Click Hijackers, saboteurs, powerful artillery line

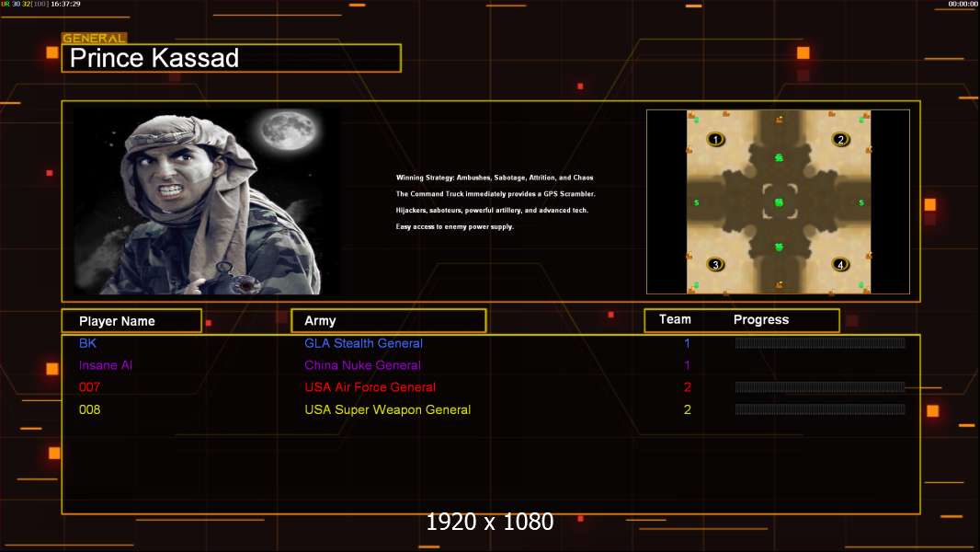click(x=492, y=210)
